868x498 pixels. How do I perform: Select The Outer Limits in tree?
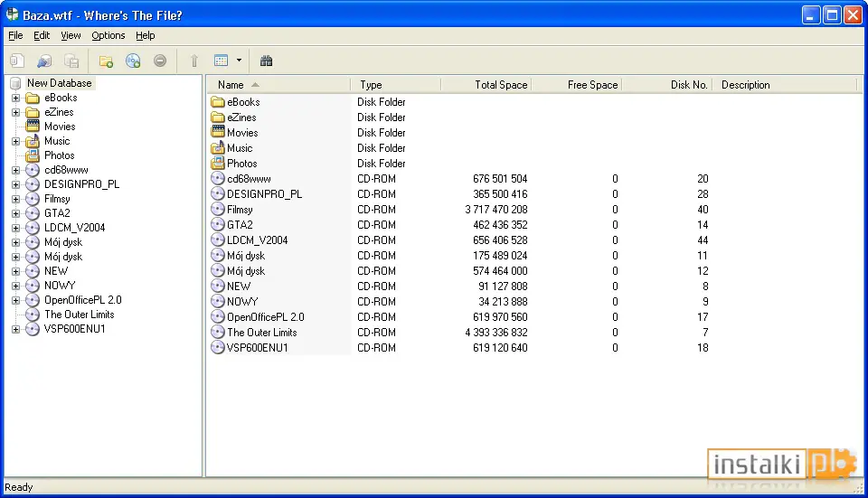(x=80, y=315)
